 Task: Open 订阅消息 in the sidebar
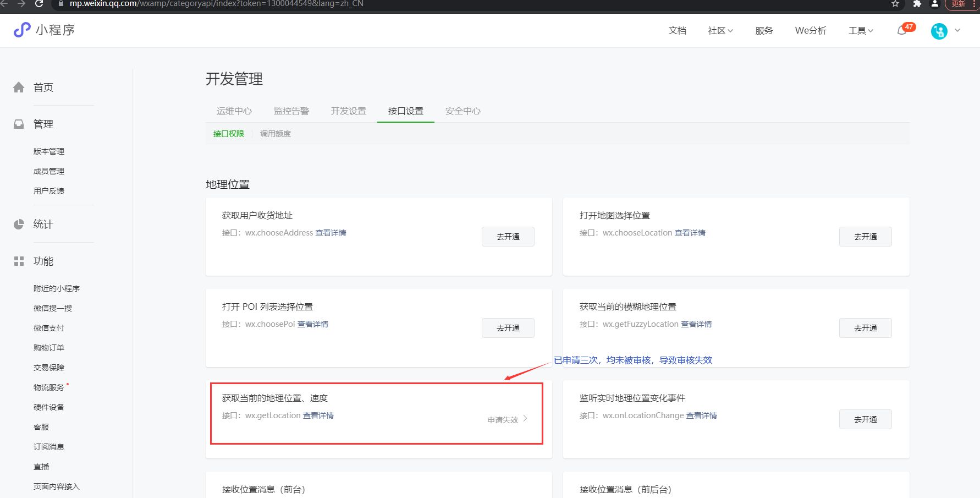click(x=49, y=447)
